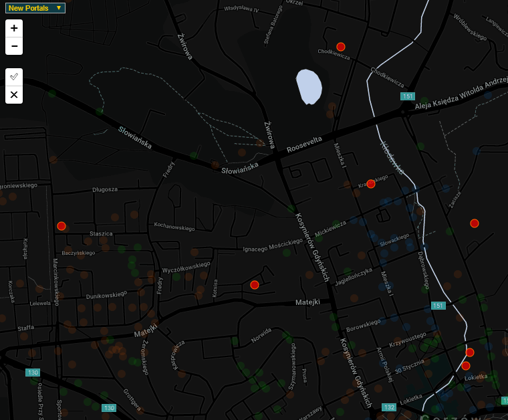Screen dimensions: 508x420
Task: Click the 'Norwida' street label
Action: [x=261, y=336]
